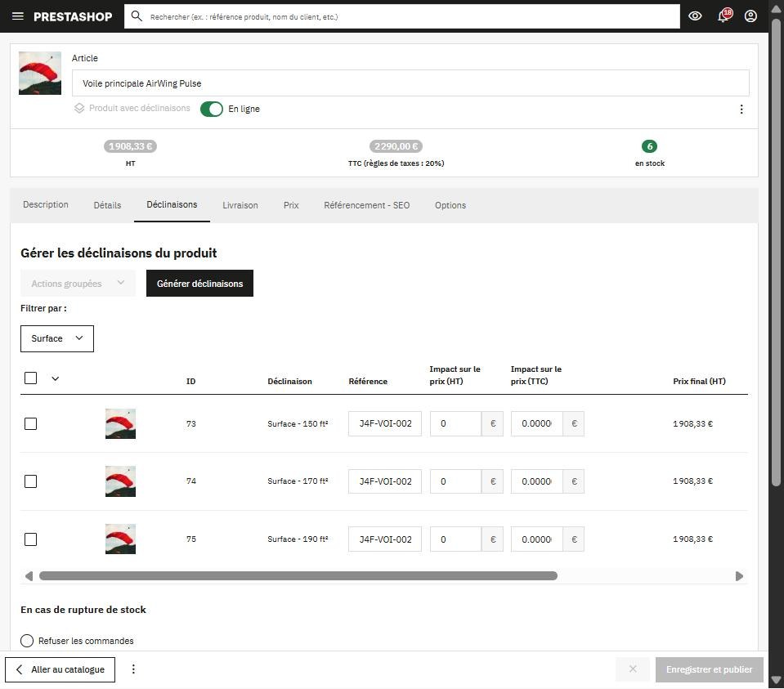Edit reference field for Surface - 170 ft²
Screen dimensions: 784x689
(x=385, y=481)
